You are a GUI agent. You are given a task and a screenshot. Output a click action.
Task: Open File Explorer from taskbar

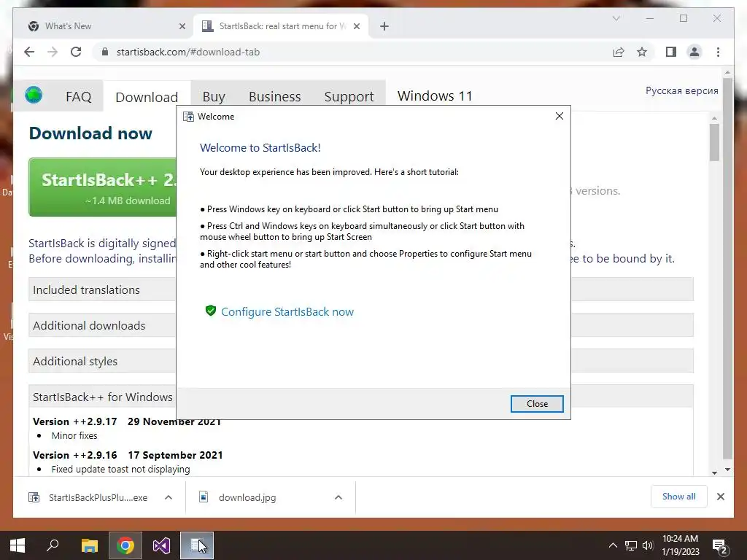pos(89,545)
